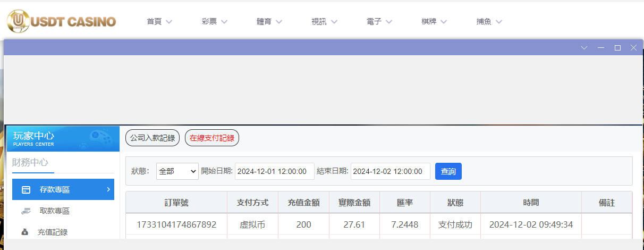The width and height of the screenshot is (644, 250).
Task: Click the 結束日期 field
Action: [x=391, y=171]
